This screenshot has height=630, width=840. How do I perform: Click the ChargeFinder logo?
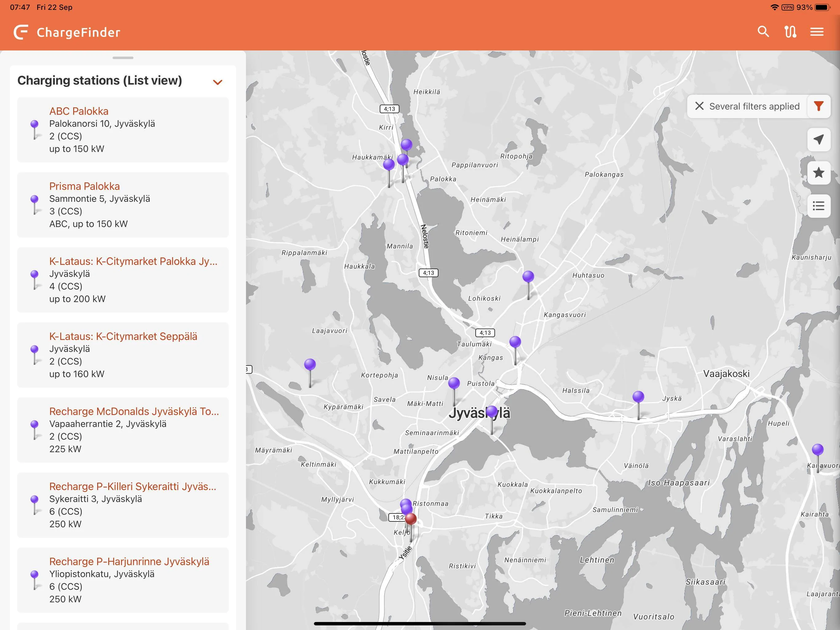coord(67,32)
